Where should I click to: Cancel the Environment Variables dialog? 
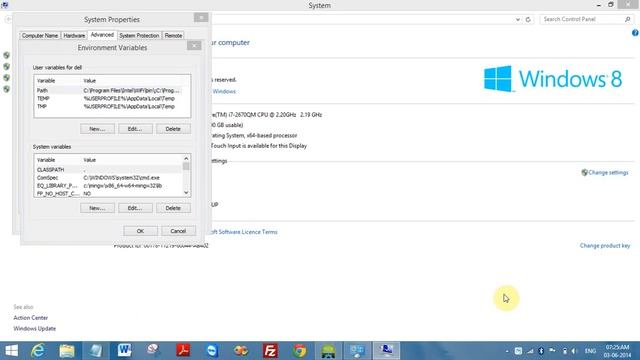[178, 231]
